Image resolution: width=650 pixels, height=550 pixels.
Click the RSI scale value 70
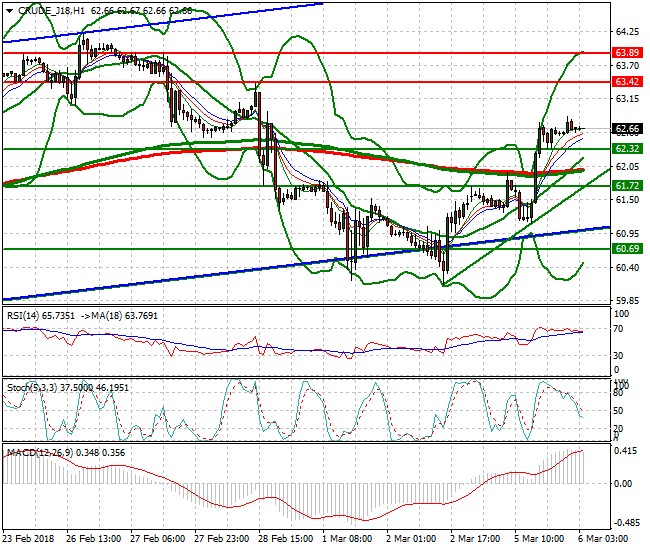coord(618,329)
